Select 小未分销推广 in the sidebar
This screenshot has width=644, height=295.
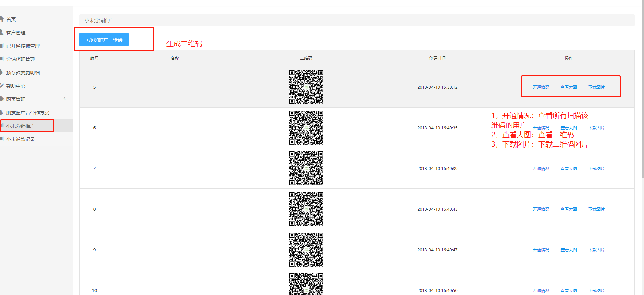tap(20, 126)
